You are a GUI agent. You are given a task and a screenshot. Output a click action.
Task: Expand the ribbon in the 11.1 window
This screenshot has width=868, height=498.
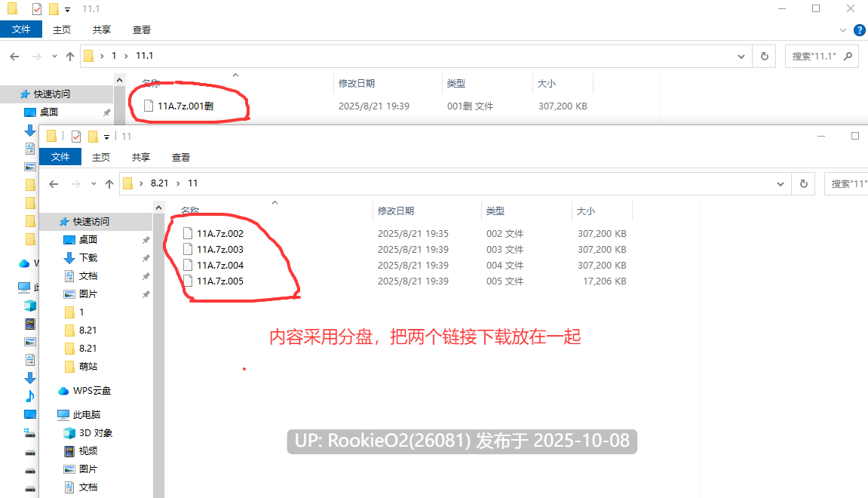[x=843, y=30]
